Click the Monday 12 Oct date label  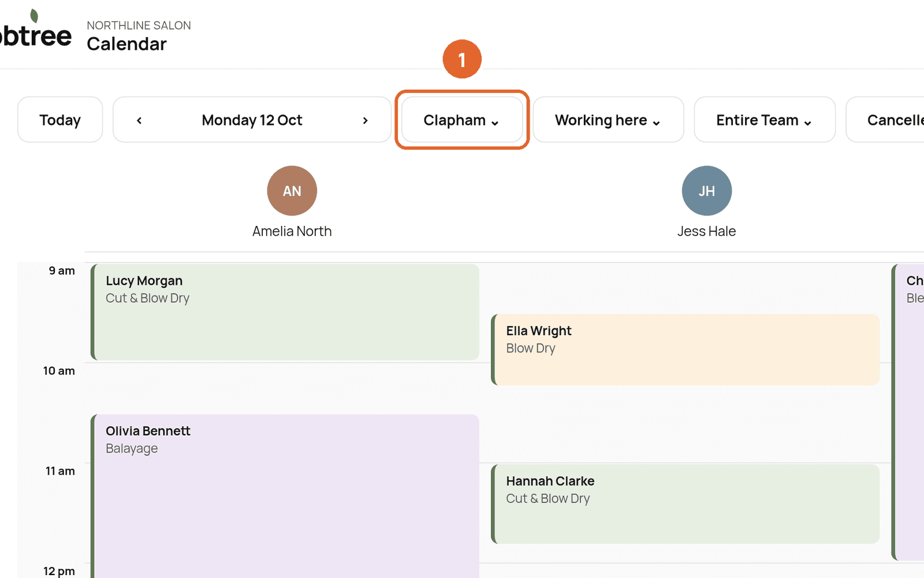[252, 120]
